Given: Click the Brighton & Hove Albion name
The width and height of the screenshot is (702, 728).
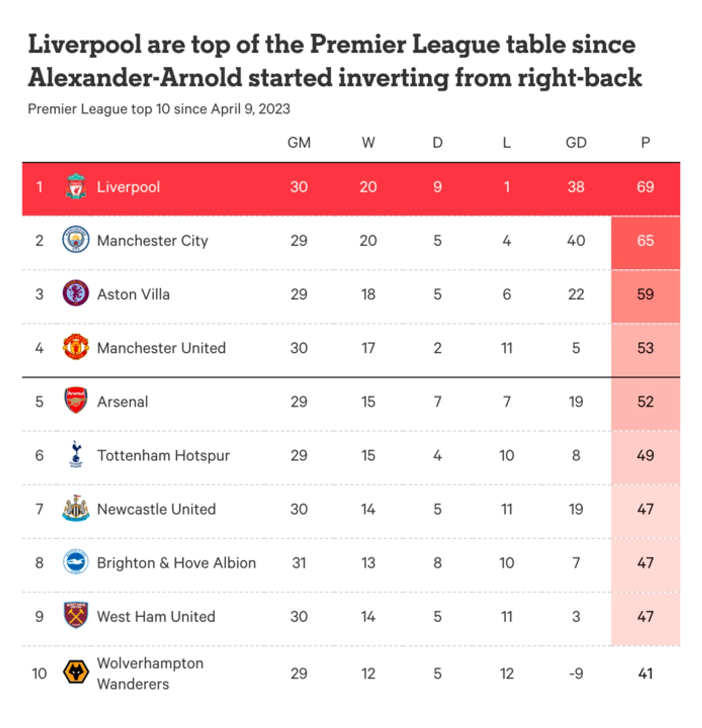Looking at the screenshot, I should point(176,563).
